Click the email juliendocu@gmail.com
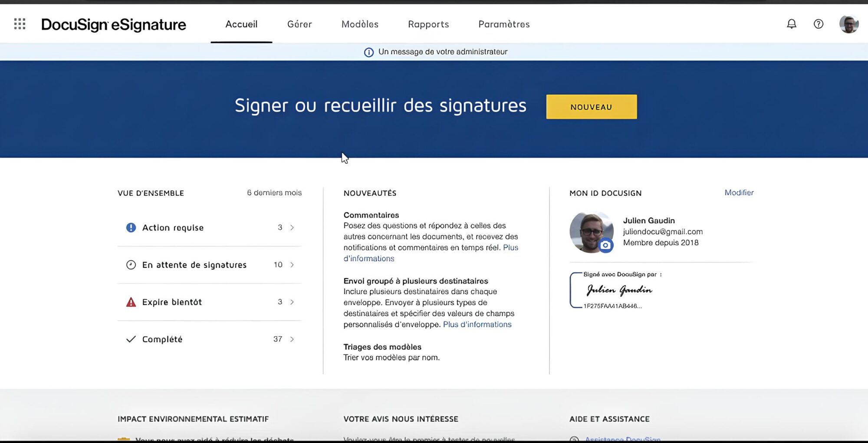 coord(663,232)
